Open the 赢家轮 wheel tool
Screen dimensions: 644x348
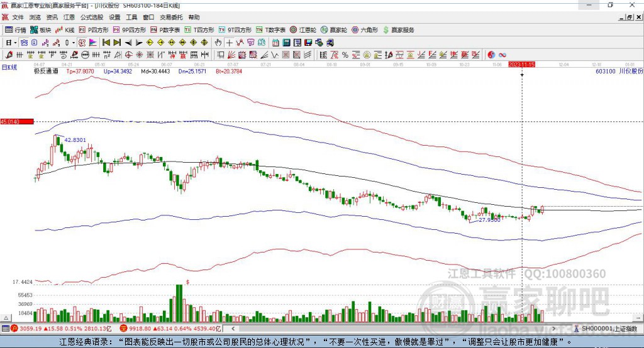pos(334,30)
